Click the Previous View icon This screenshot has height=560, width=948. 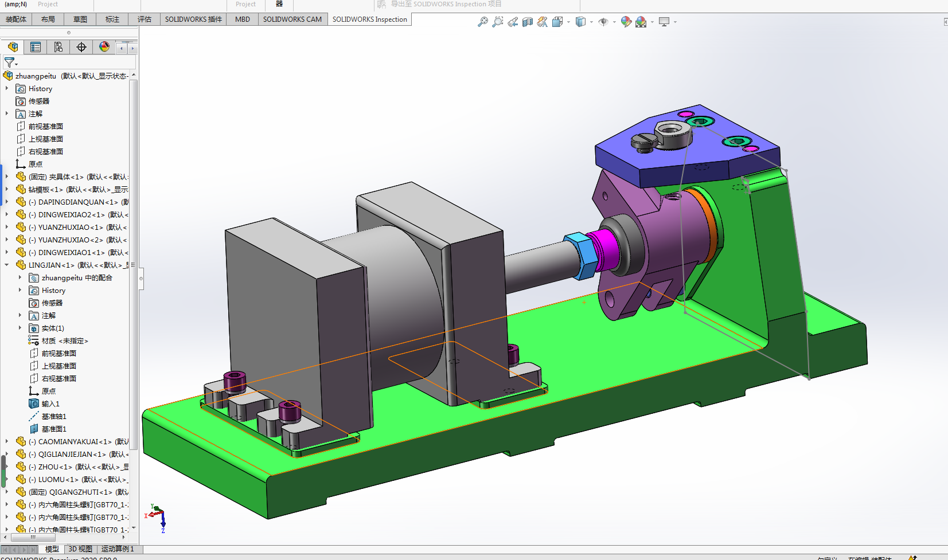point(513,22)
